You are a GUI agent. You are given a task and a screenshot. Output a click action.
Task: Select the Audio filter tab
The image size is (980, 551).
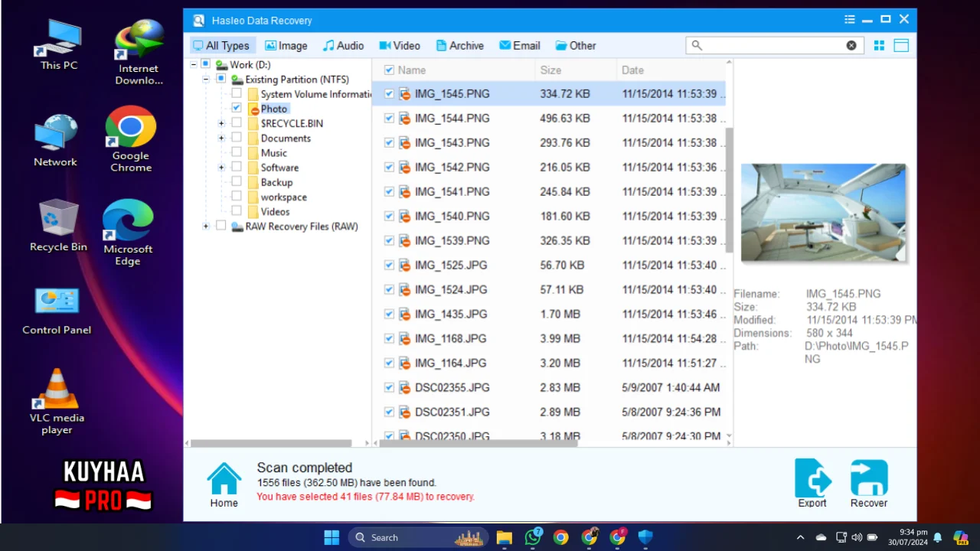(343, 45)
